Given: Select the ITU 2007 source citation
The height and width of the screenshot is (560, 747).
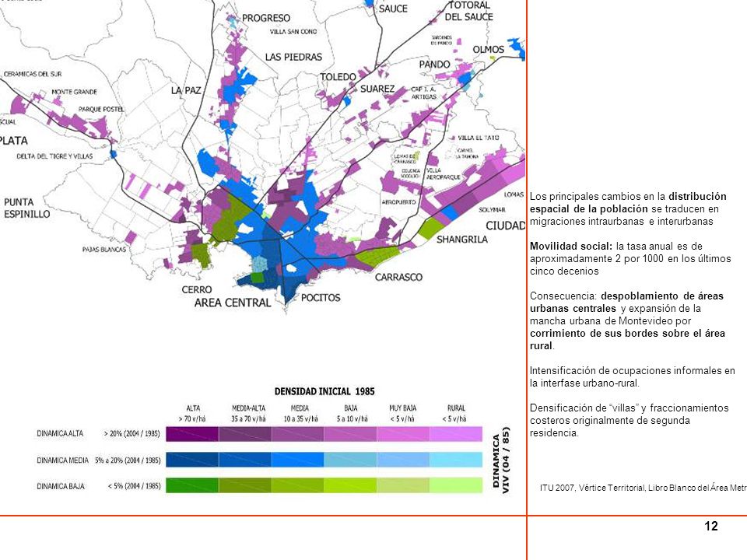Looking at the screenshot, I should click(x=644, y=488).
